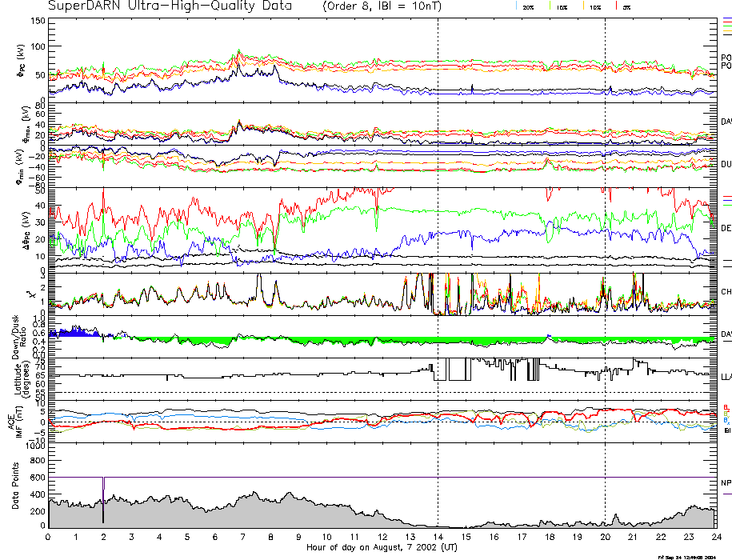Click the peak near hour 7 in top panel

[x=238, y=53]
